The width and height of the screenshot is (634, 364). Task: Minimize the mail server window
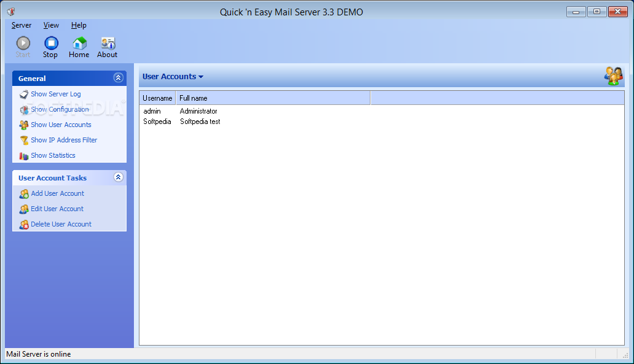click(x=576, y=12)
